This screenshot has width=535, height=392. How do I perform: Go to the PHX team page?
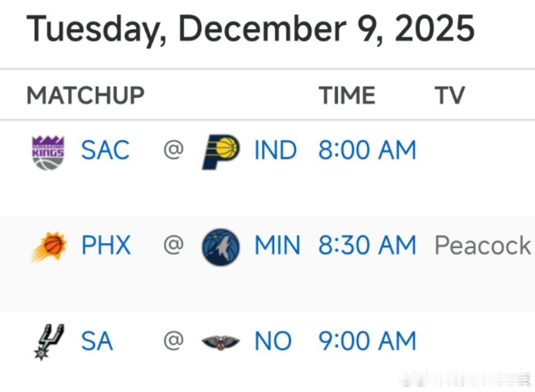(106, 245)
